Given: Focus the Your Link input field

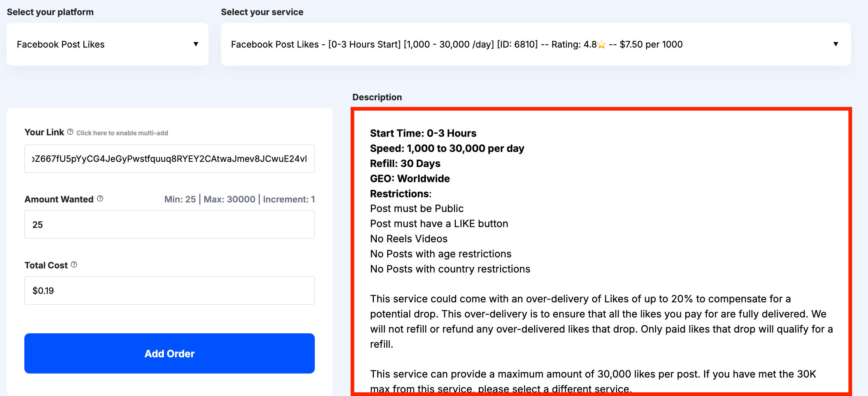Looking at the screenshot, I should 169,159.
